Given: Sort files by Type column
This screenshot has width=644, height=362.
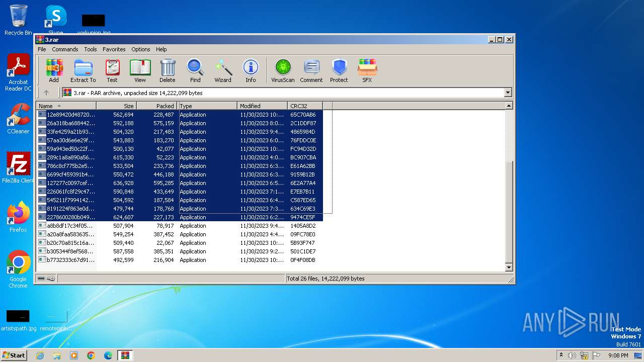Looking at the screenshot, I should click(x=207, y=106).
